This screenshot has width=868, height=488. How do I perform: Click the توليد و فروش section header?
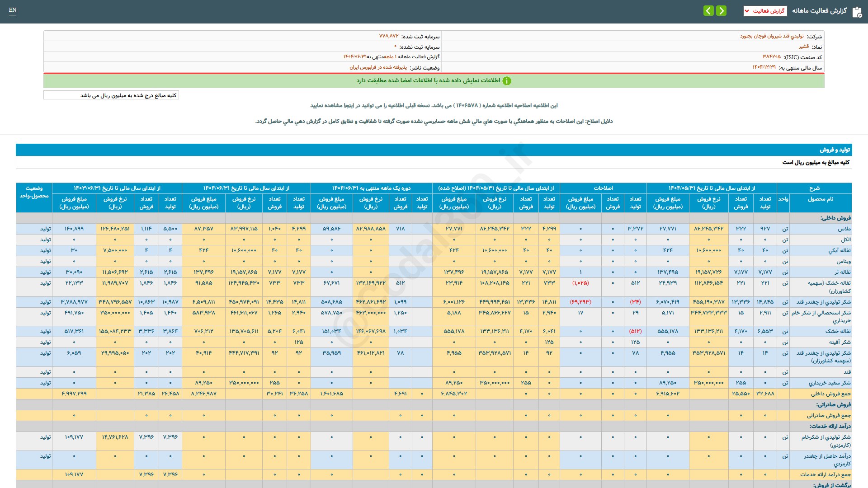(x=835, y=150)
